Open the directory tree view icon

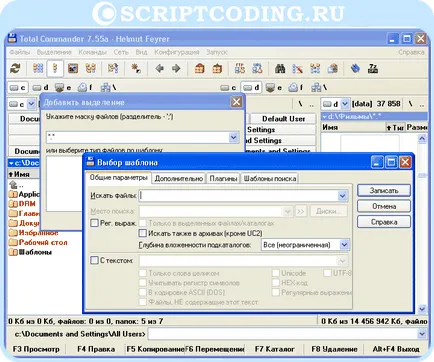(x=91, y=69)
